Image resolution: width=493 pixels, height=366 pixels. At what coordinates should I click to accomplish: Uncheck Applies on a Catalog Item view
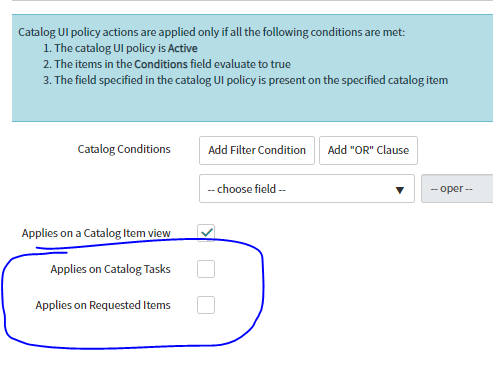tap(206, 233)
